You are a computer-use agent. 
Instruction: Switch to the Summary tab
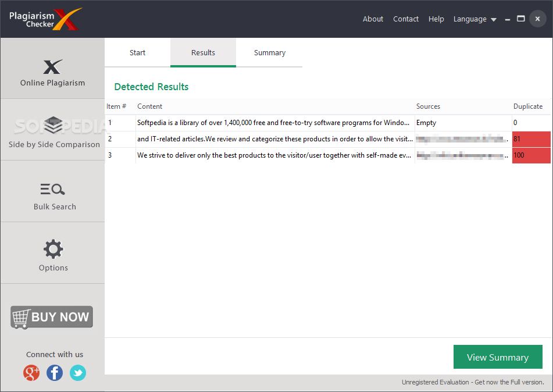pos(269,52)
